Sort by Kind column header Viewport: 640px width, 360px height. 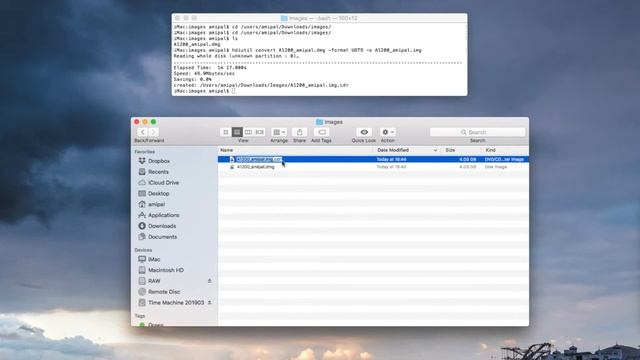(x=505, y=150)
